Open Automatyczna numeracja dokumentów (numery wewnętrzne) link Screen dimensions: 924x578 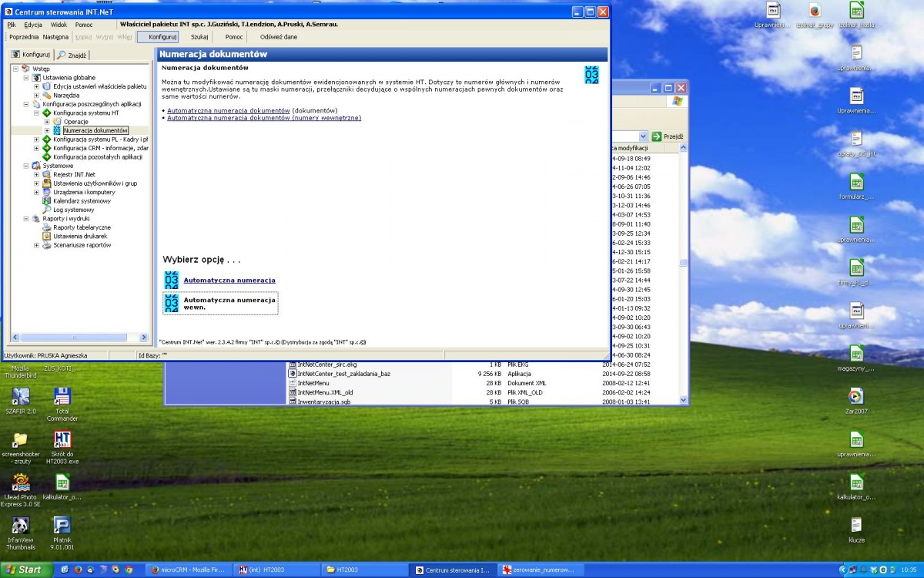click(x=263, y=118)
